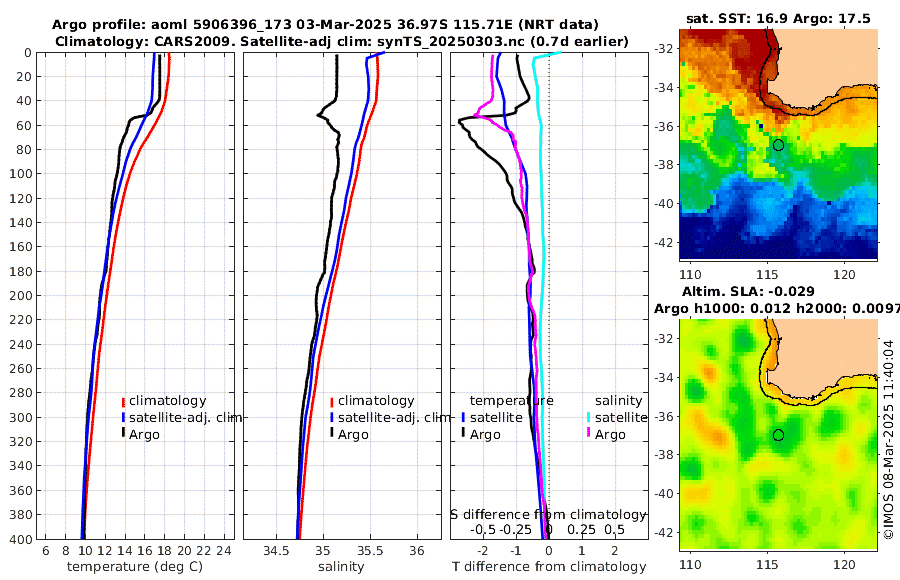Click cyan satellite marker in salinity difference legend
Image resolution: width=900 pixels, height=580 pixels.
click(x=589, y=418)
